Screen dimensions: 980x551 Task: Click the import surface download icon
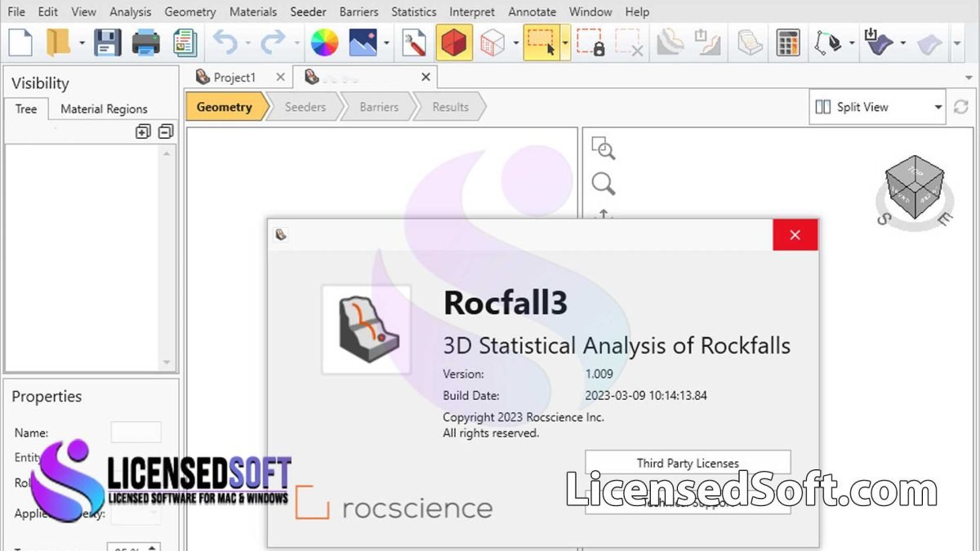point(878,42)
